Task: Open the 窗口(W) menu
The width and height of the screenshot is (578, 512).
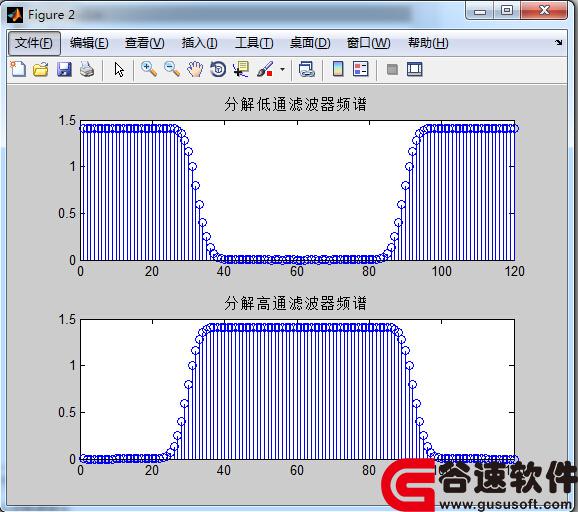Action: (368, 43)
